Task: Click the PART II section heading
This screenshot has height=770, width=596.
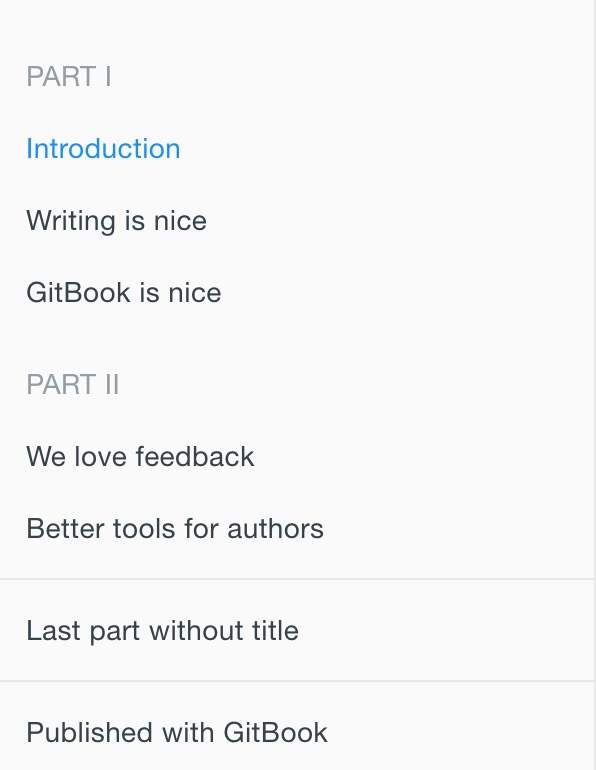Action: coord(73,384)
